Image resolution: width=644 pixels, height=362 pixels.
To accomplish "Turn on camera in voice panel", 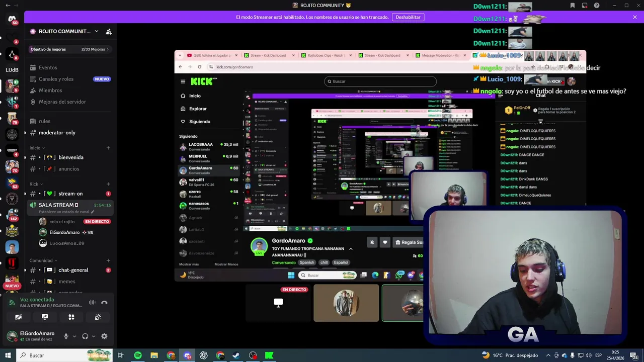I will [18, 317].
